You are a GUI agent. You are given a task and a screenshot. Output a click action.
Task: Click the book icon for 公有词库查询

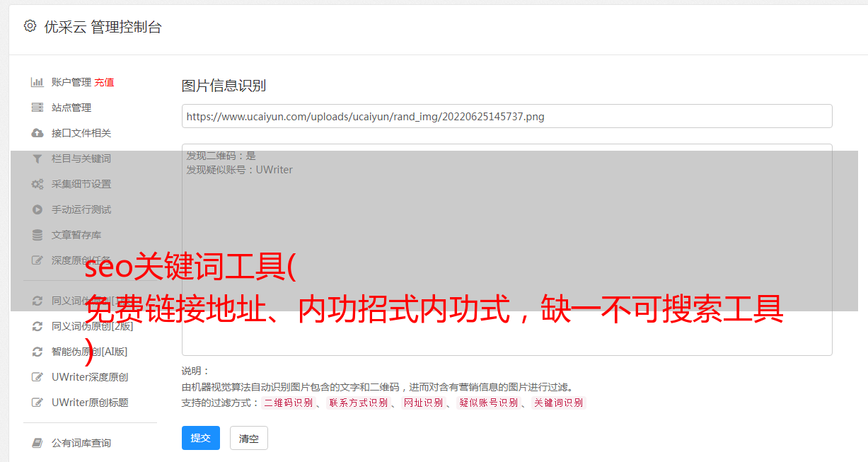(37, 443)
